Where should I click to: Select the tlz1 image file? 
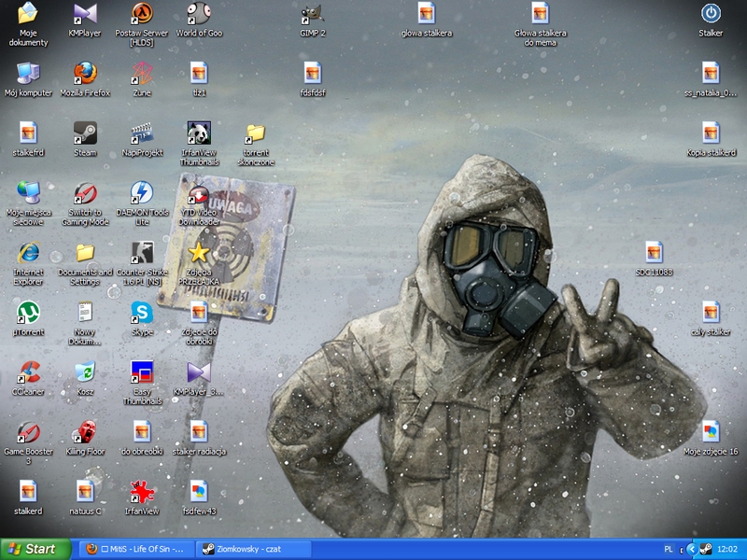pos(199,74)
